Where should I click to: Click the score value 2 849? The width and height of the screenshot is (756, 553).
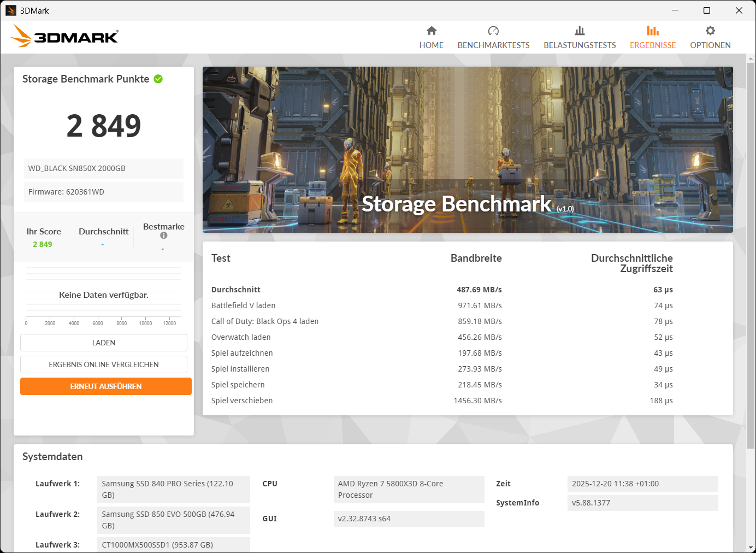(x=104, y=126)
